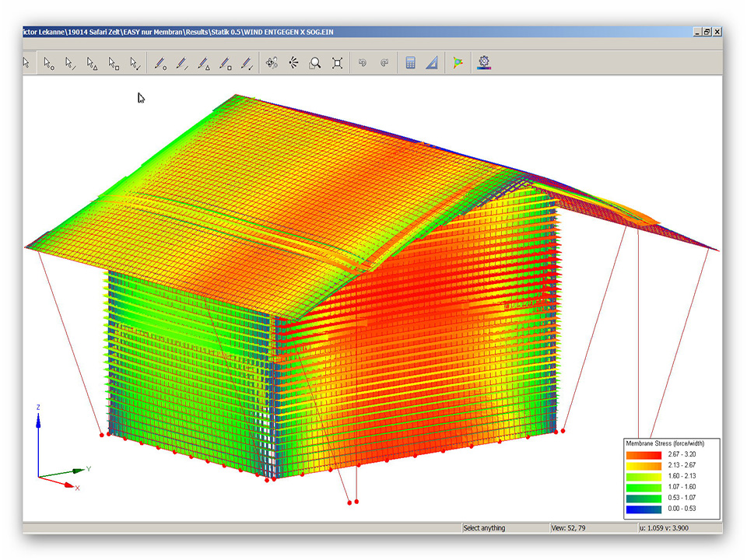This screenshot has width=747, height=560.
Task: Open the gear settings icon
Action: 485,63
